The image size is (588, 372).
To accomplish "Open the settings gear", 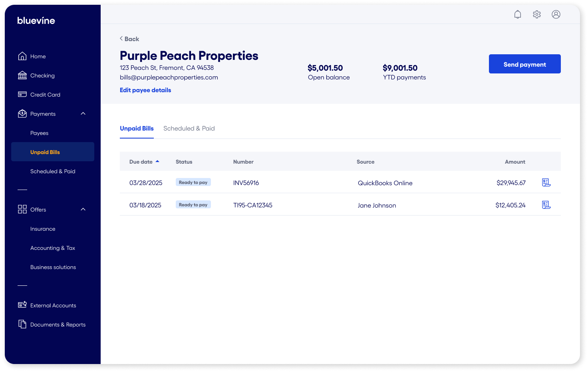I will (x=536, y=14).
